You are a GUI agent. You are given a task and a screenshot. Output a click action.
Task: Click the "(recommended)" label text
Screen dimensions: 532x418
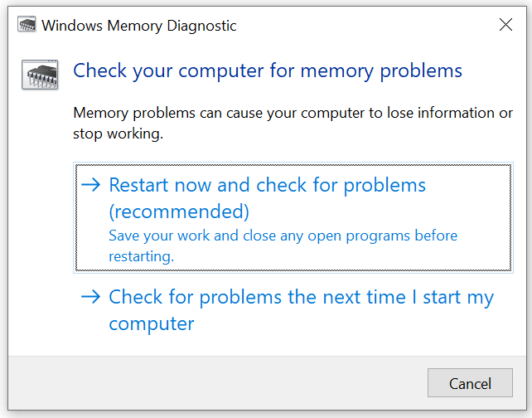pyautogui.click(x=179, y=211)
